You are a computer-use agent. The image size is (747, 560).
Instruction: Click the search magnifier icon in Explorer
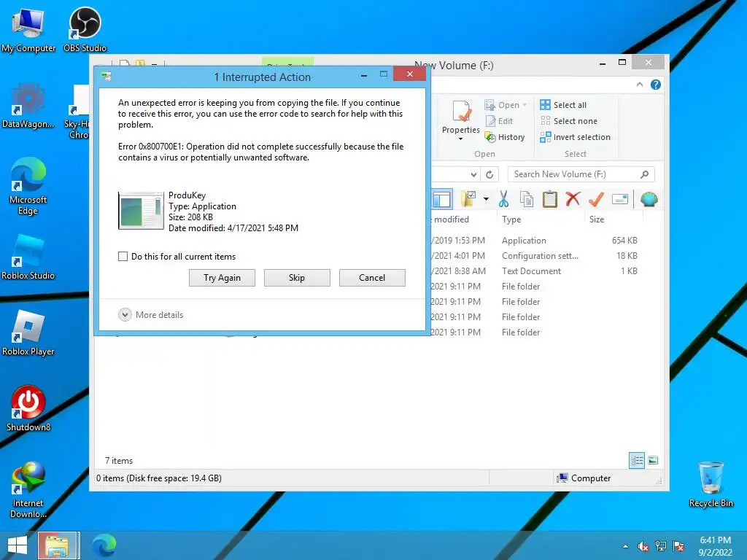(x=645, y=174)
